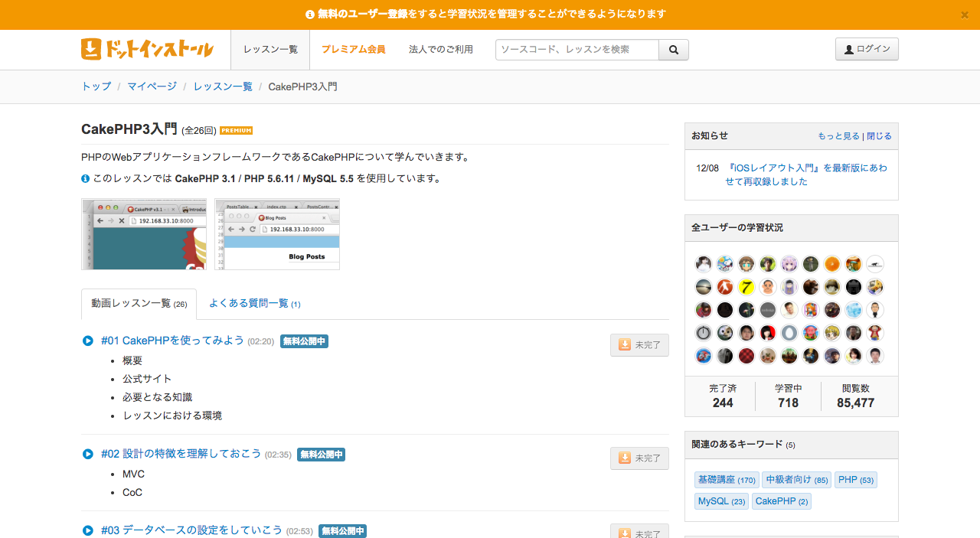Click the 必要となる知識 bullet item
Screen dimensions: 980x538
tap(157, 397)
